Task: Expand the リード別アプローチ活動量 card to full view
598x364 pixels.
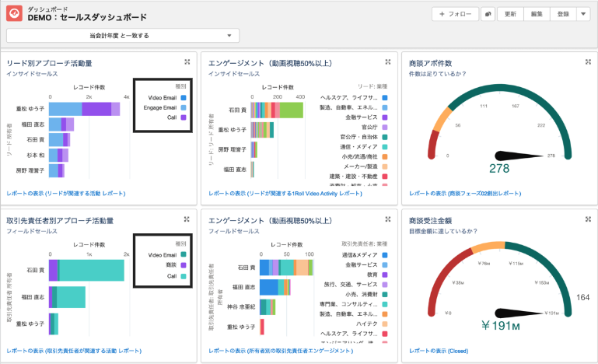Action: point(187,61)
